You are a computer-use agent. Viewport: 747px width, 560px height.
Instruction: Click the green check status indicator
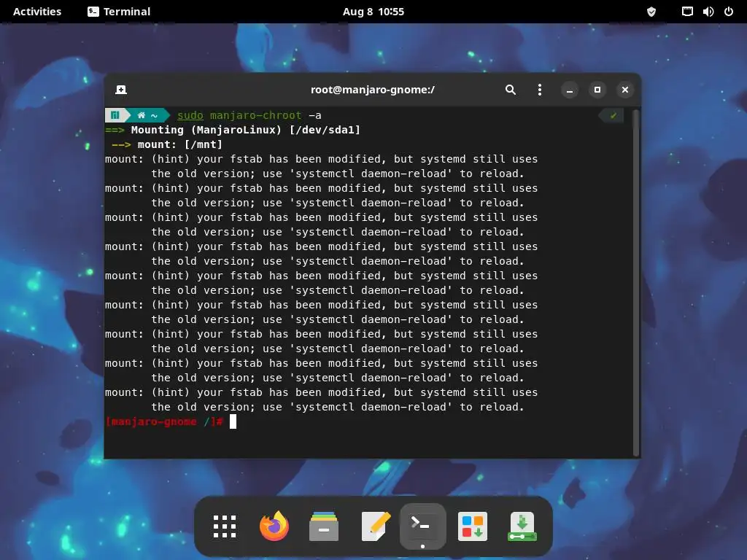[613, 115]
